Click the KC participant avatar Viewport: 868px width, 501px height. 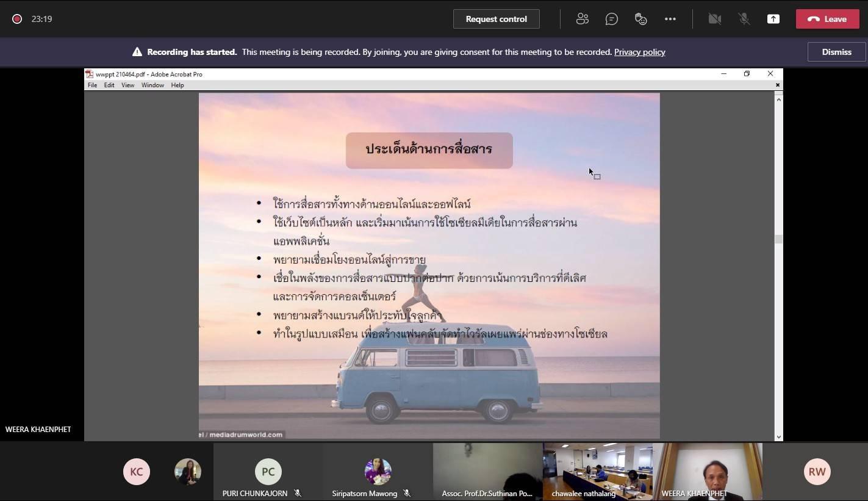136,472
